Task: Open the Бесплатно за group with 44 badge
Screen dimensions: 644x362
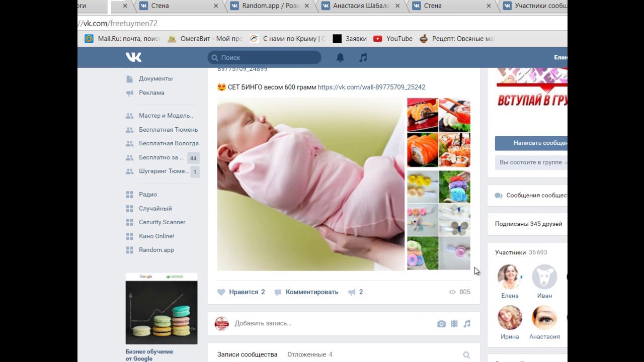Action: pyautogui.click(x=162, y=157)
